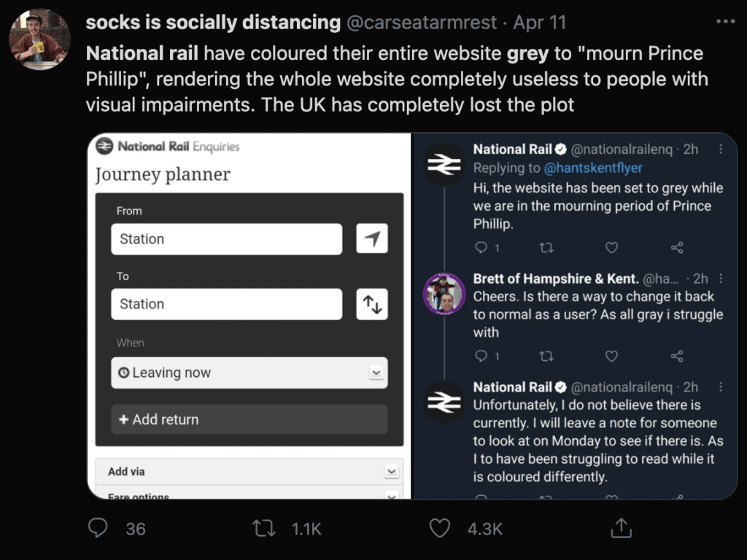The width and height of the screenshot is (747, 560).
Task: Click the share tweet upload icon
Action: point(622,528)
